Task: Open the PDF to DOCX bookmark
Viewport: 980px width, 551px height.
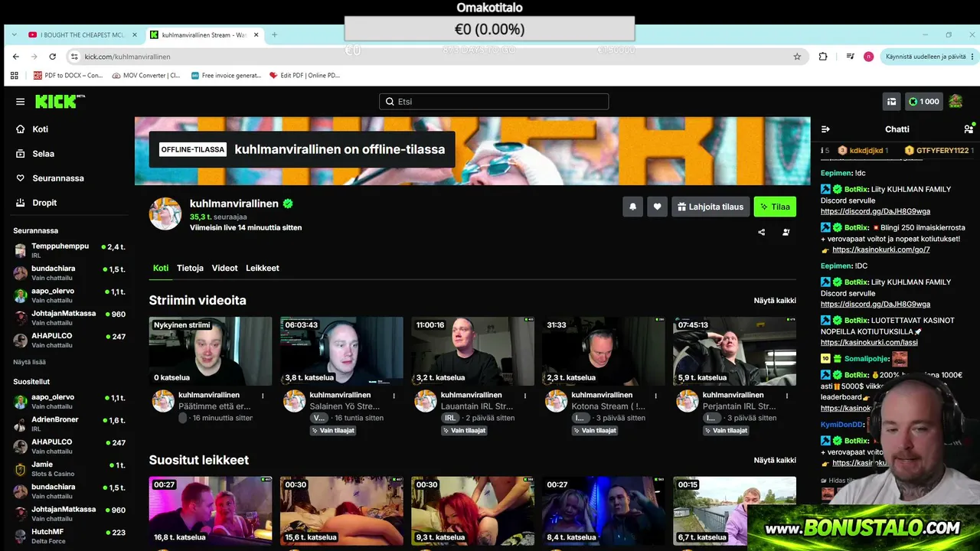Action: (x=68, y=76)
